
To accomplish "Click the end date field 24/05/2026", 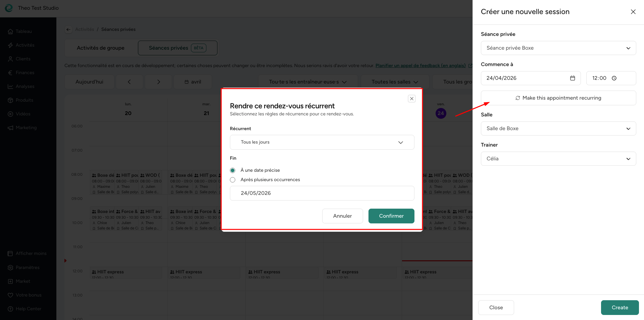I will (x=322, y=193).
